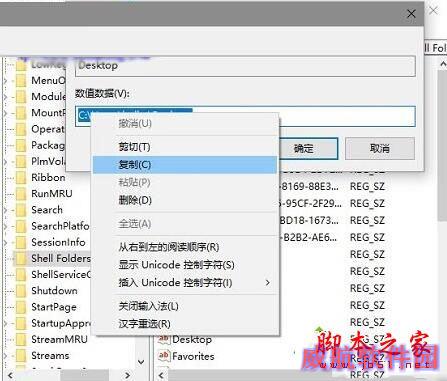Select the Modules registry key
The height and width of the screenshot is (381, 447).
(x=48, y=97)
